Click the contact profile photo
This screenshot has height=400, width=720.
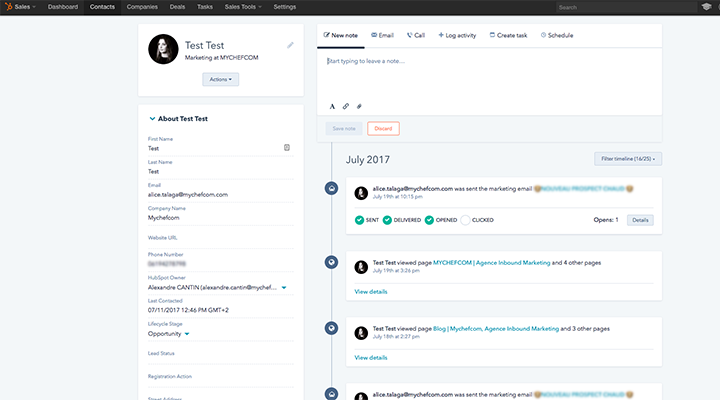[163, 49]
